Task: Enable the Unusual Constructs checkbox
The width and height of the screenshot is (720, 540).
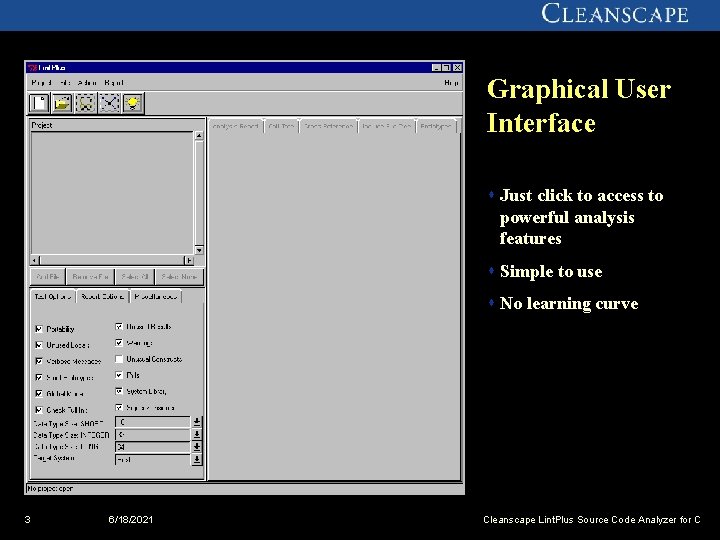Action: tap(119, 359)
